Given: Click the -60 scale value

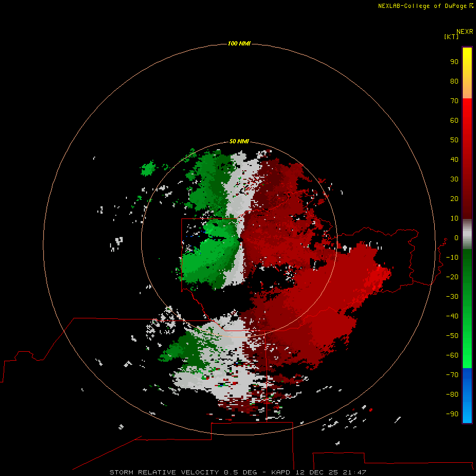Looking at the screenshot, I should coord(452,355).
